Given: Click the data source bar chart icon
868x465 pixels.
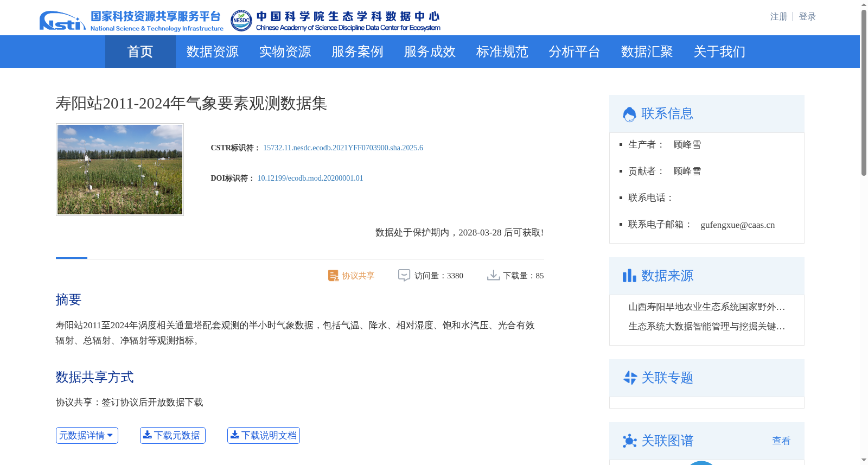Looking at the screenshot, I should point(629,276).
